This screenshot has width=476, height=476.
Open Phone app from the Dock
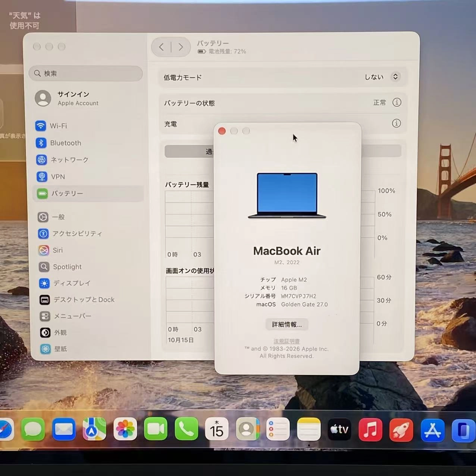pyautogui.click(x=187, y=429)
